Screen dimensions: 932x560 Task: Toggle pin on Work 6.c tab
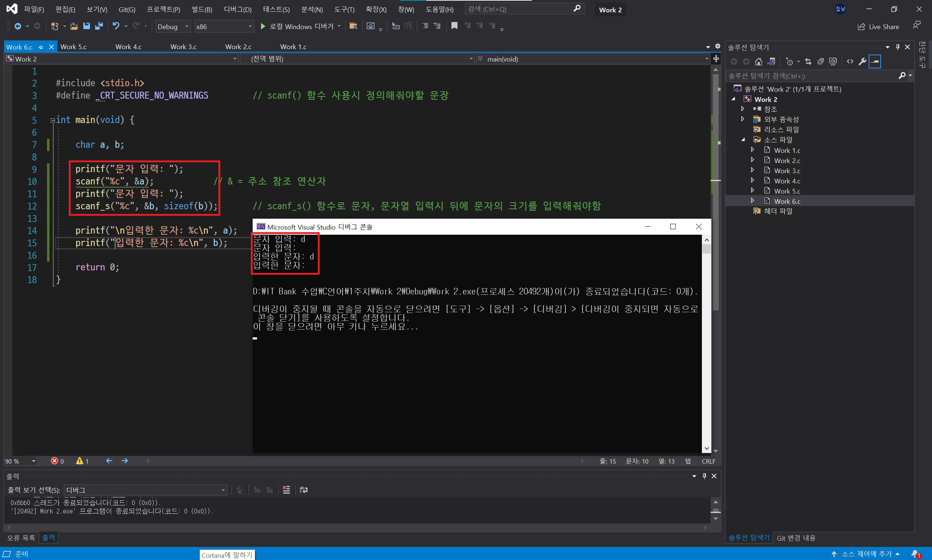pyautogui.click(x=41, y=47)
